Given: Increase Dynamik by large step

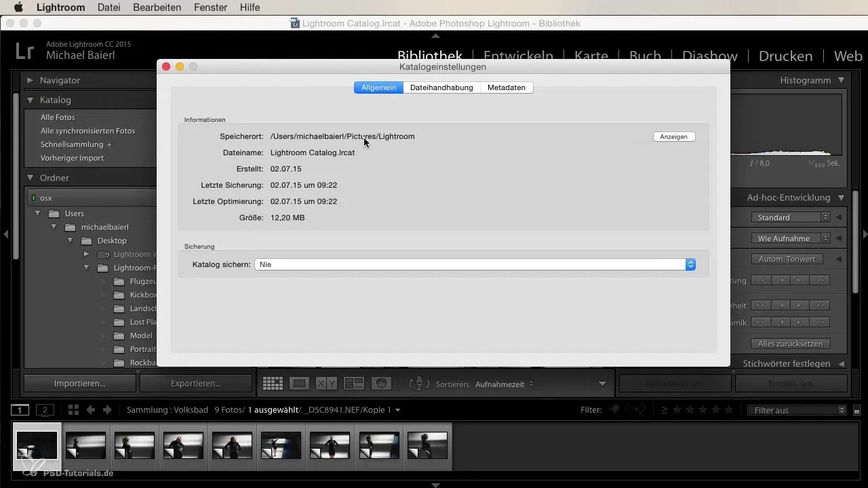Looking at the screenshot, I should (x=821, y=323).
